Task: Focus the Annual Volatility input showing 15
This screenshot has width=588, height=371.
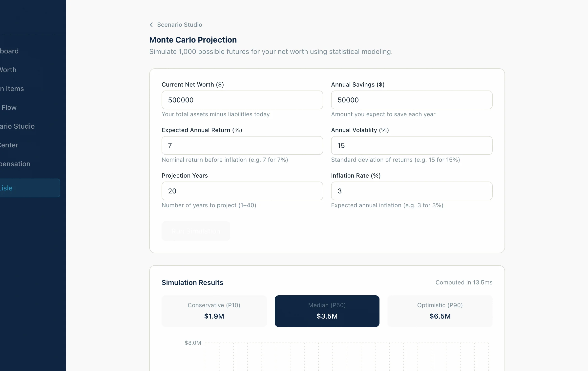Action: coord(411,145)
